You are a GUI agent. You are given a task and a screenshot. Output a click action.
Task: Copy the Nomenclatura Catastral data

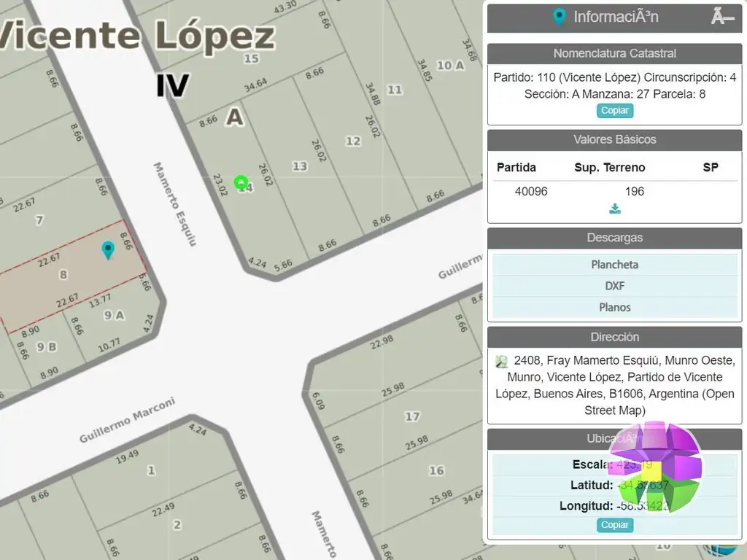[615, 111]
